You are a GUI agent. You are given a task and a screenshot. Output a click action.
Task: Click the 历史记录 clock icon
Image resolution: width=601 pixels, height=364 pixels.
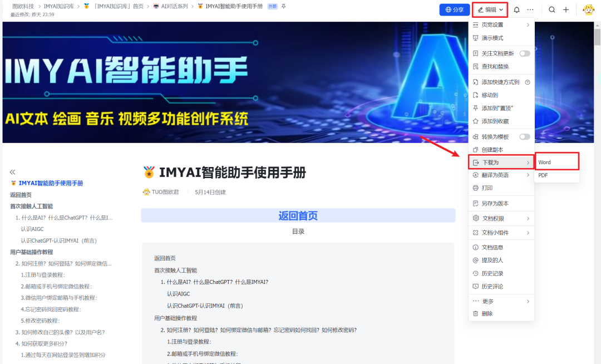476,273
